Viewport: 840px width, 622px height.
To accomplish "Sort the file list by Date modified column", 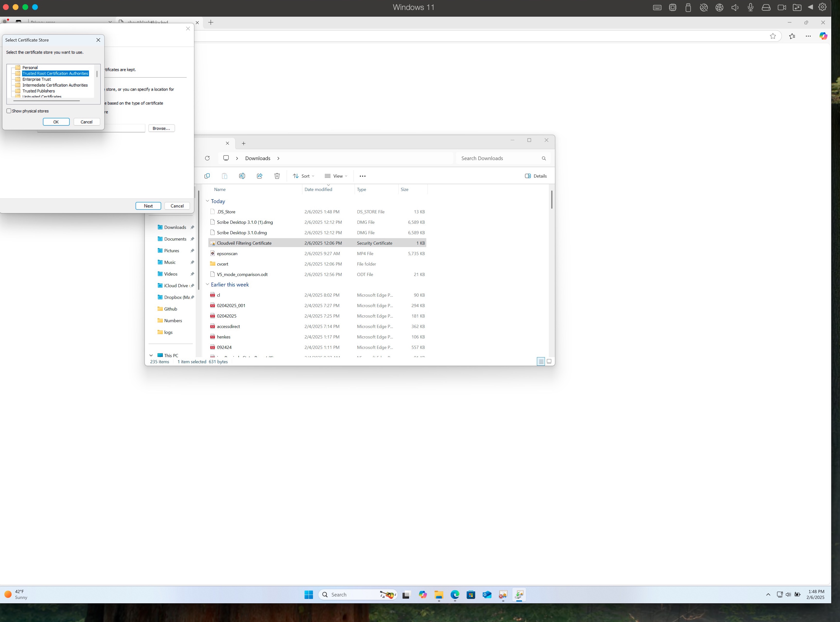I will [x=318, y=189].
